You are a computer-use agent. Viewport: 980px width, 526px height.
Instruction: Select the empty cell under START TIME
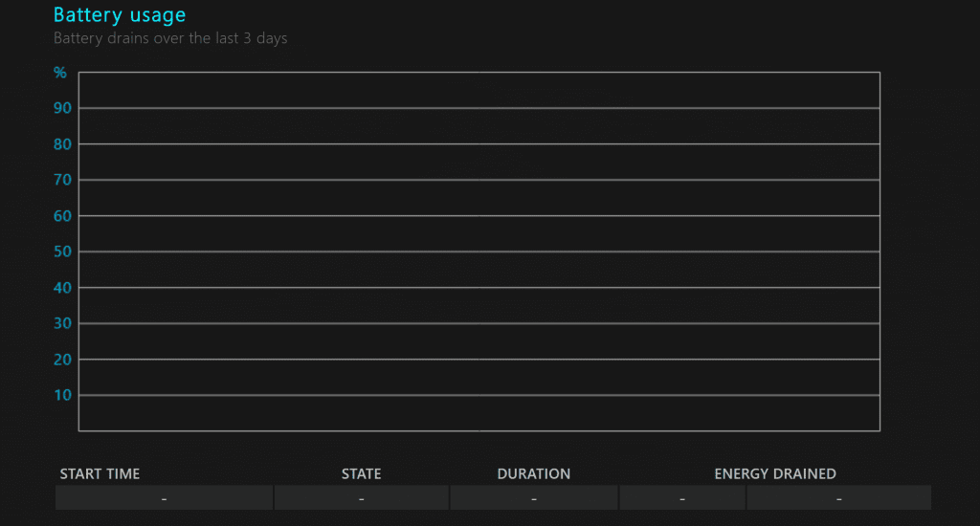[165, 498]
